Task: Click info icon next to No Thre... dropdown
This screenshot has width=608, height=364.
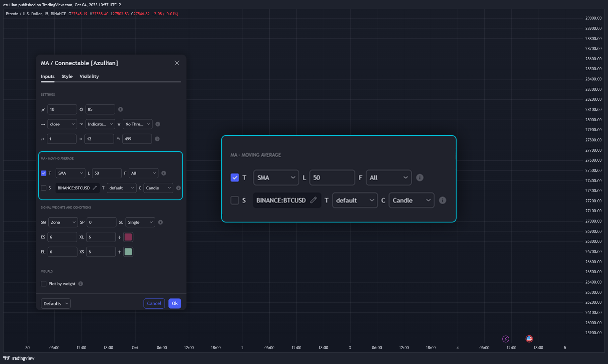Action: (x=158, y=124)
